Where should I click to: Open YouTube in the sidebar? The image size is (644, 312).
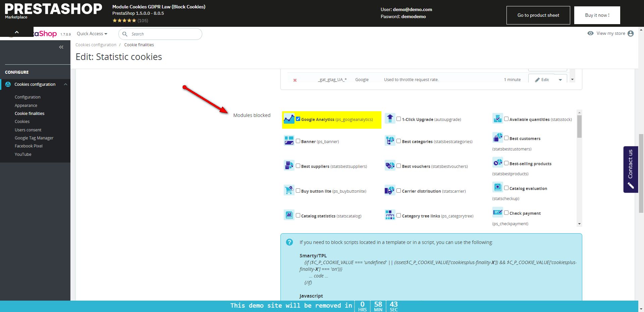point(23,154)
